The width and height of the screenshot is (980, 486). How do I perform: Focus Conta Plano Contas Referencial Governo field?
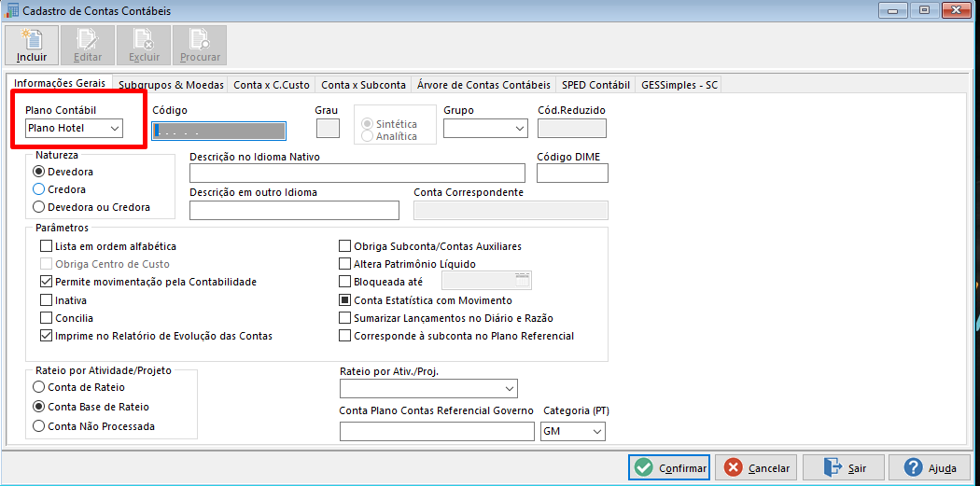pos(438,432)
